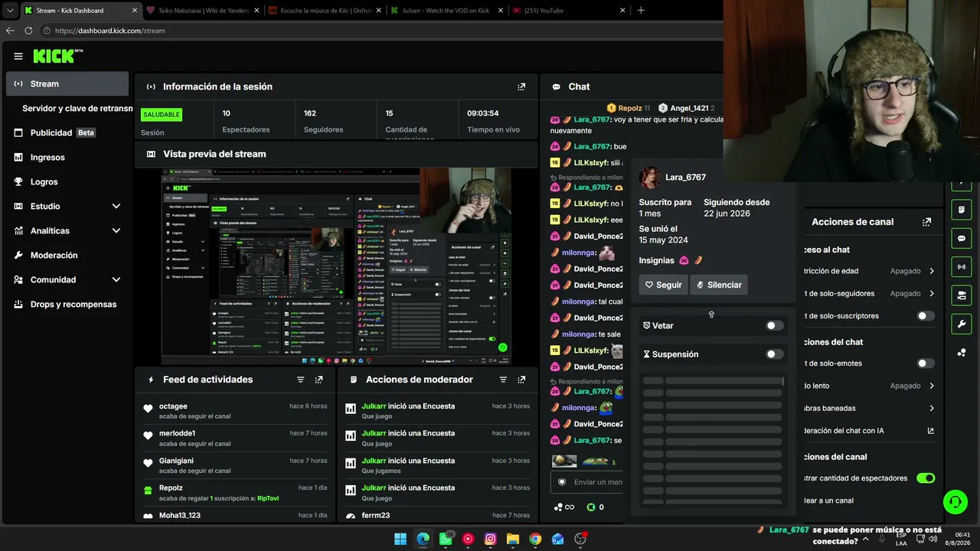Click the channel points icon beside infinity symbol
This screenshot has height=551, width=980.
pyautogui.click(x=558, y=507)
